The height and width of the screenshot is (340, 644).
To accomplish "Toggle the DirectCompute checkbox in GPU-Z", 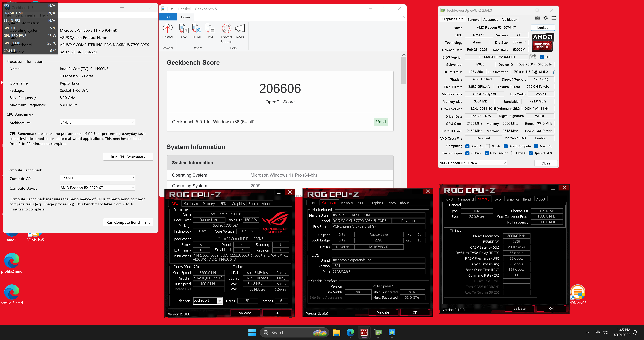I will coord(505,146).
